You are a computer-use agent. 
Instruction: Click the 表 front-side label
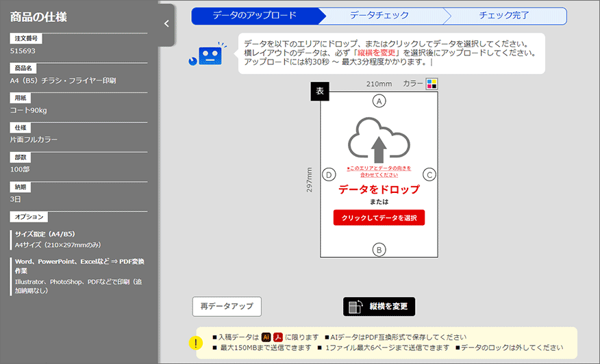pos(320,92)
